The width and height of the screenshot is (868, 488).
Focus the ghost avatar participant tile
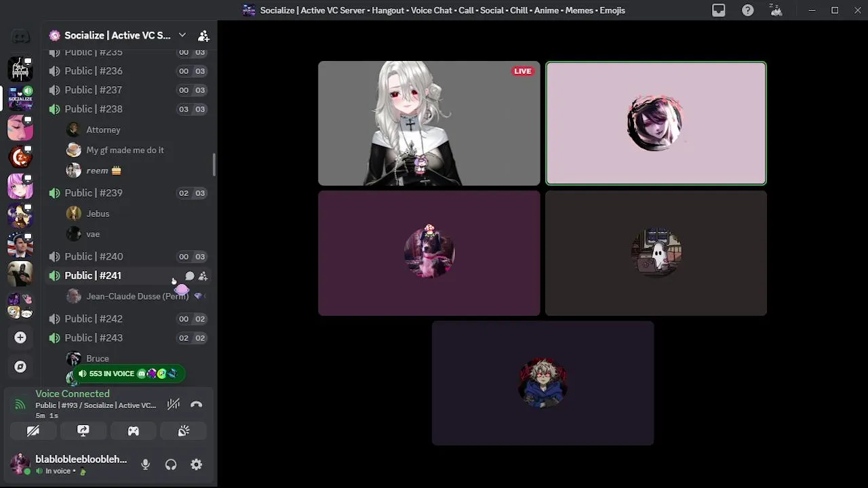tap(656, 253)
